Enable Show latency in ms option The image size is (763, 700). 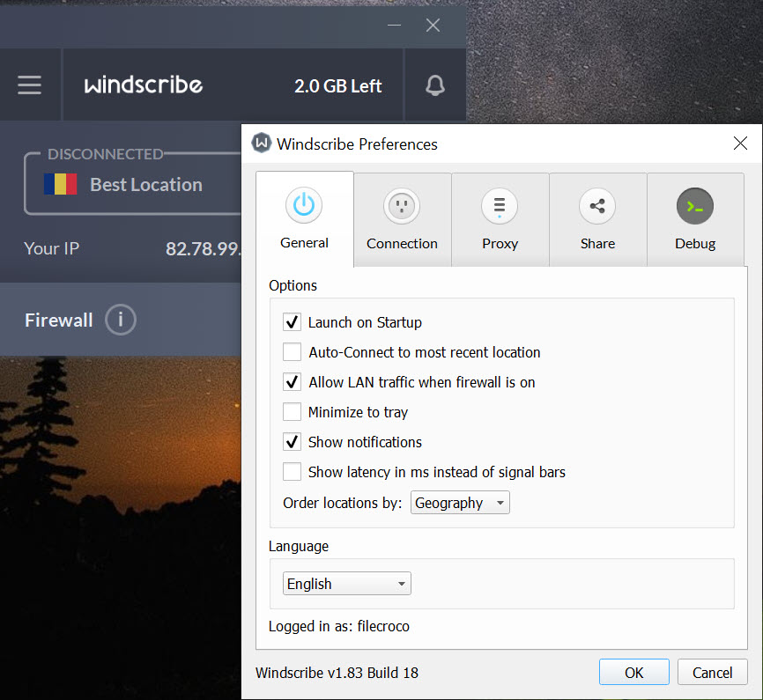click(292, 472)
